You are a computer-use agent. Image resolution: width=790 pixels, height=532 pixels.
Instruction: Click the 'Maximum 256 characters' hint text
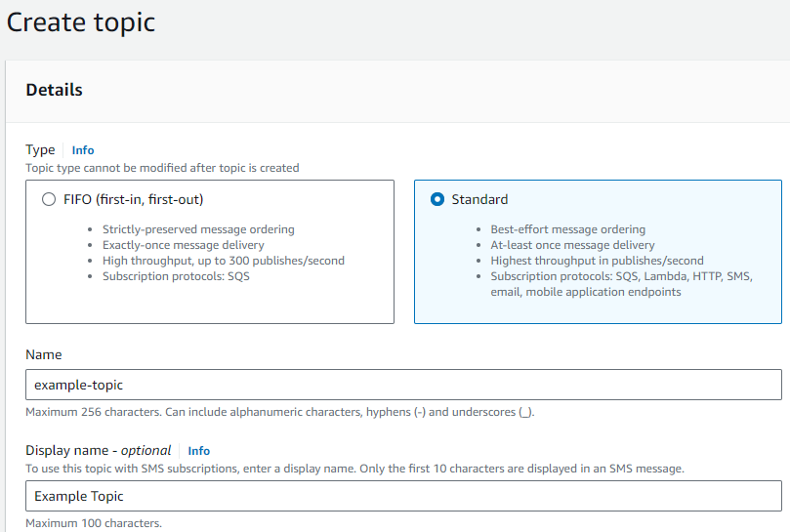tap(279, 412)
